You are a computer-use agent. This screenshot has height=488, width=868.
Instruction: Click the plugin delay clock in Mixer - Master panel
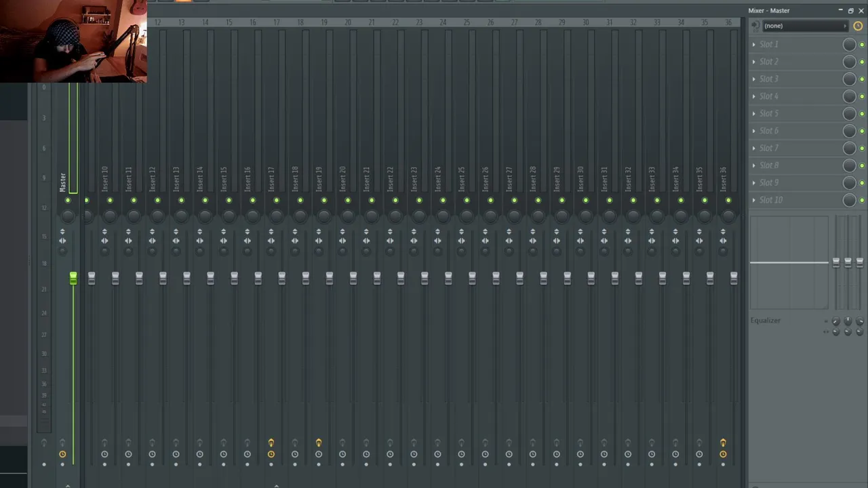(x=858, y=26)
